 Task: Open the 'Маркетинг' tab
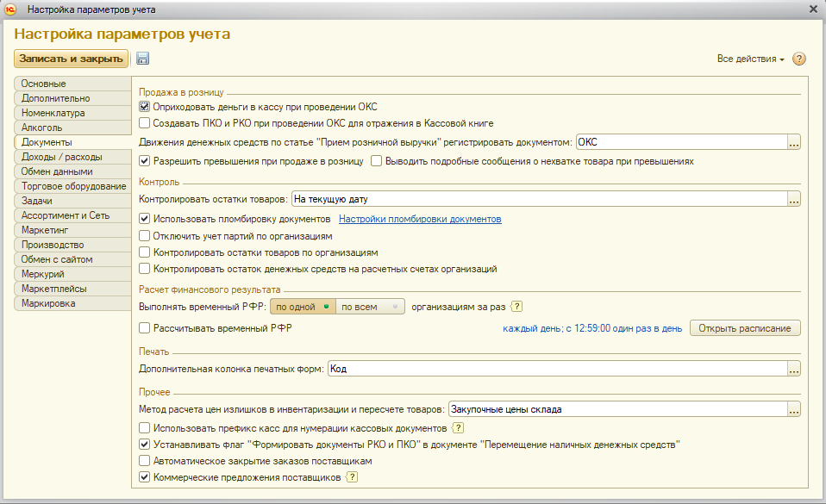coord(72,230)
